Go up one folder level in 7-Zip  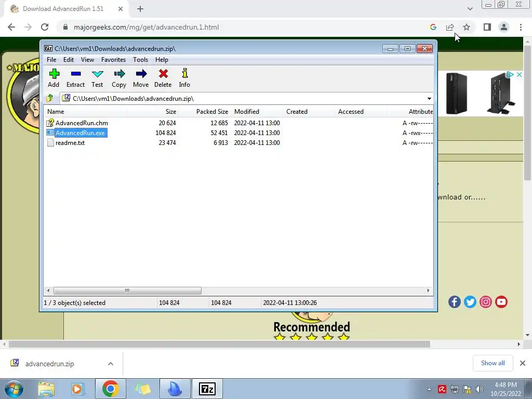coord(50,98)
